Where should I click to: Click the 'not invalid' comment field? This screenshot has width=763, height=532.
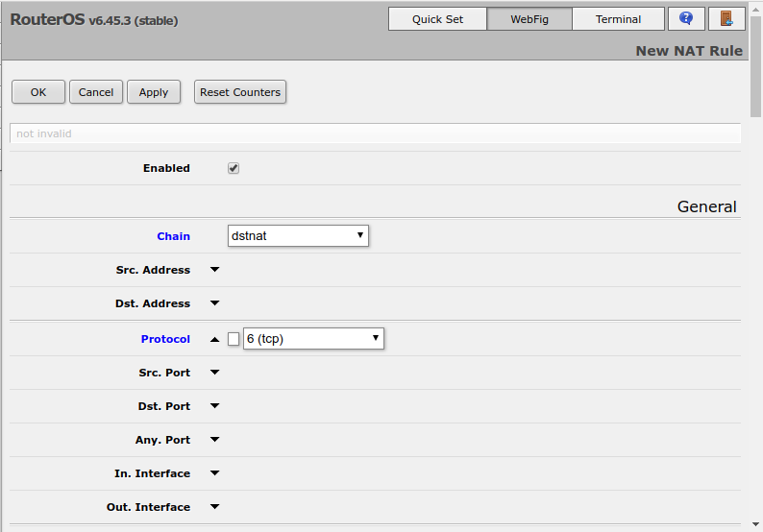(375, 133)
